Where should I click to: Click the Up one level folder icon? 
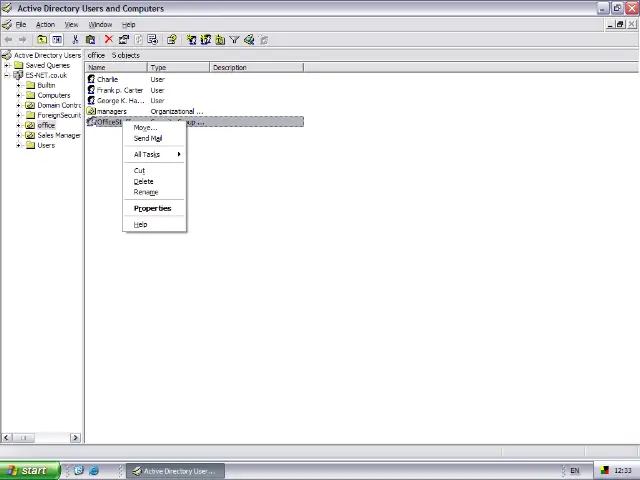pyautogui.click(x=42, y=40)
